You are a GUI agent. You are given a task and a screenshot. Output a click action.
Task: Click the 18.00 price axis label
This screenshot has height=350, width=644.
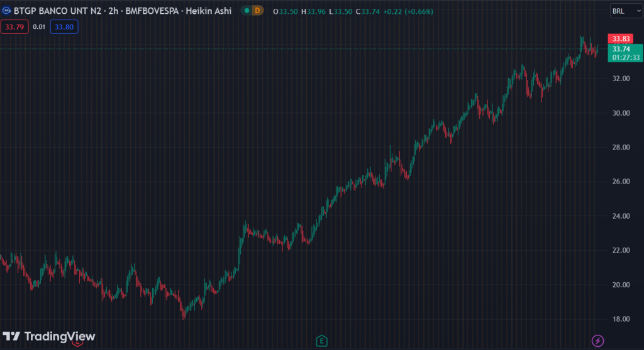(x=621, y=319)
